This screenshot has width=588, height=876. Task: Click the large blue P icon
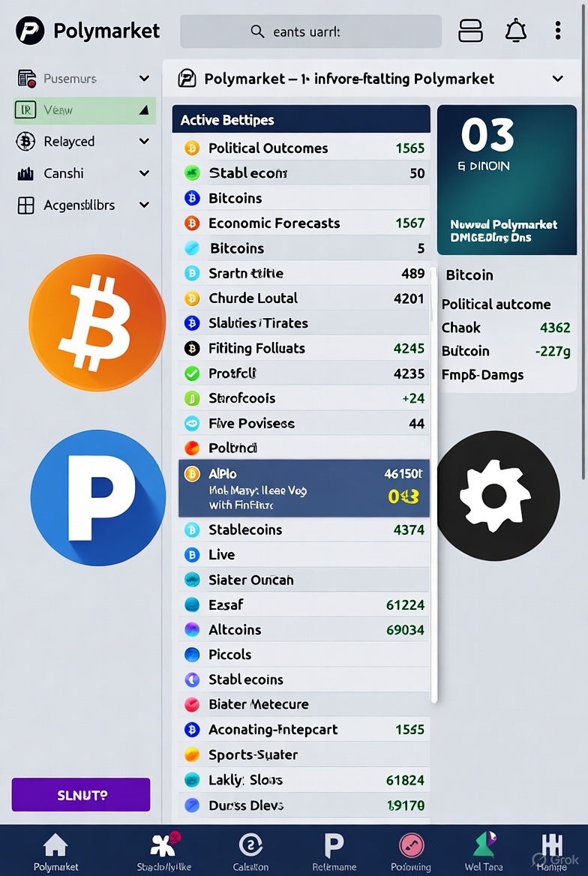[x=97, y=497]
